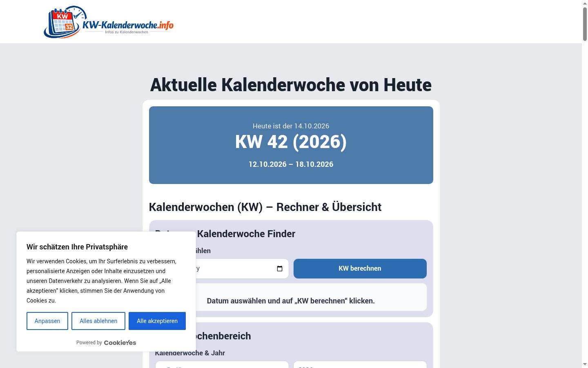Image resolution: width=588 pixels, height=368 pixels.
Task: Click the date range 12.10.2026 – 18.10.2026
Action: (x=291, y=164)
